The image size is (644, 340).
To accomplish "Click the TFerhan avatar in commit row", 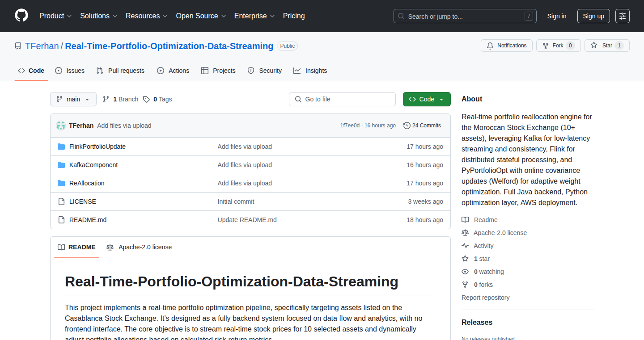I will pos(61,126).
